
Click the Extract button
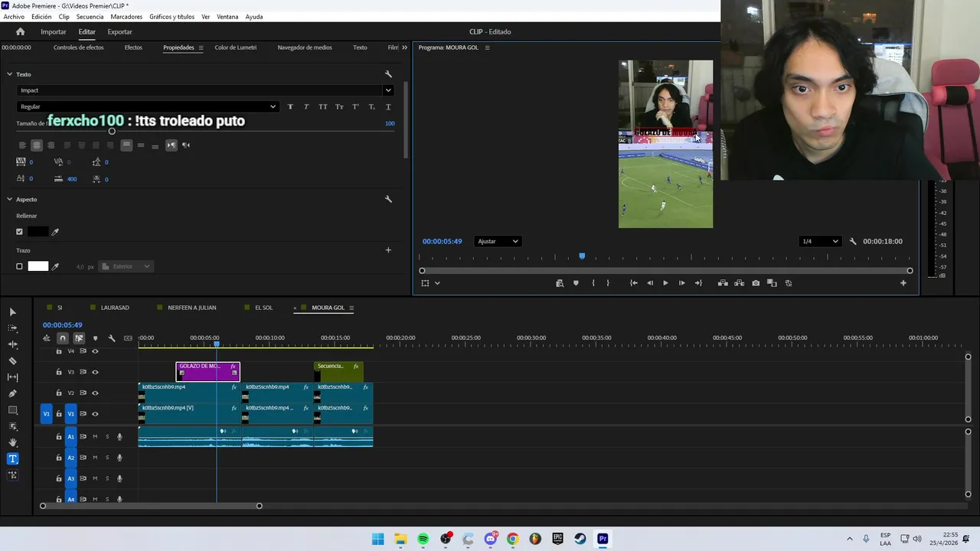coord(739,283)
